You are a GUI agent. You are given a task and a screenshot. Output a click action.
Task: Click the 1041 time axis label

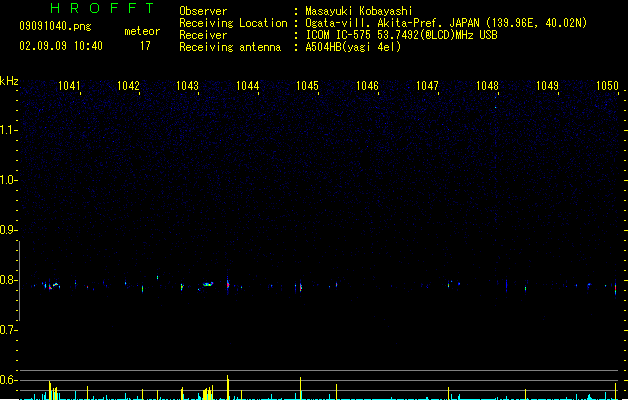69,86
